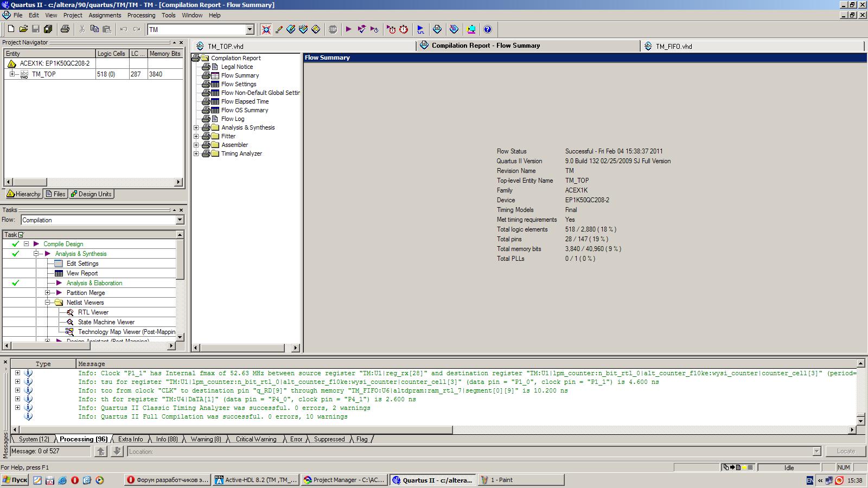Switch to 1 - Paint taskbar window
The width and height of the screenshot is (868, 488).
pos(521,480)
